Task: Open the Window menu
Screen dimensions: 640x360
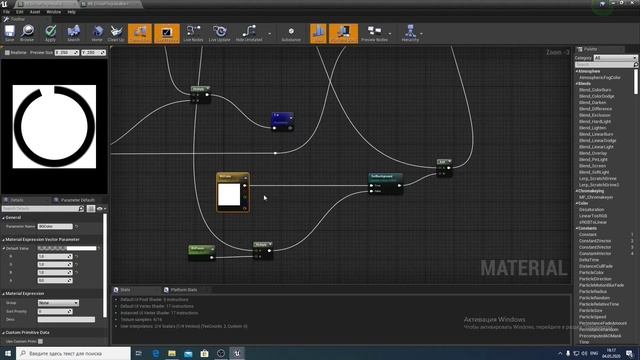Action: [53, 12]
